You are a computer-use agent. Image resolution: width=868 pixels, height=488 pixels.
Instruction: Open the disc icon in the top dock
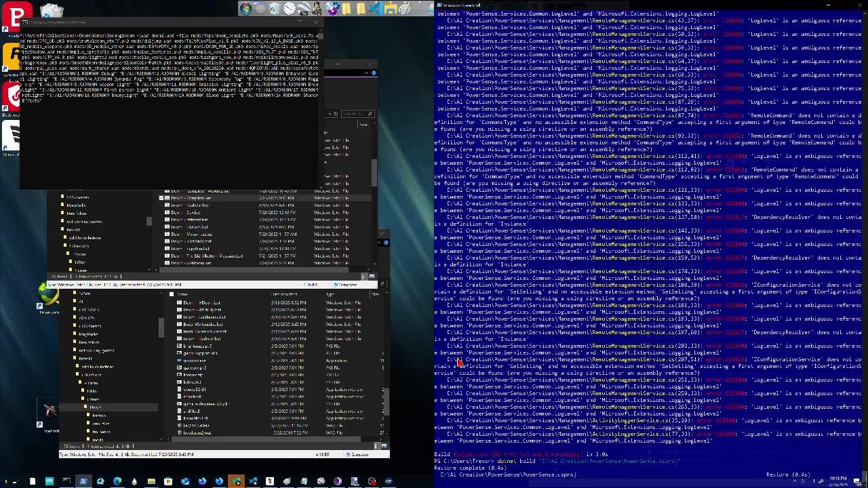pos(332,8)
